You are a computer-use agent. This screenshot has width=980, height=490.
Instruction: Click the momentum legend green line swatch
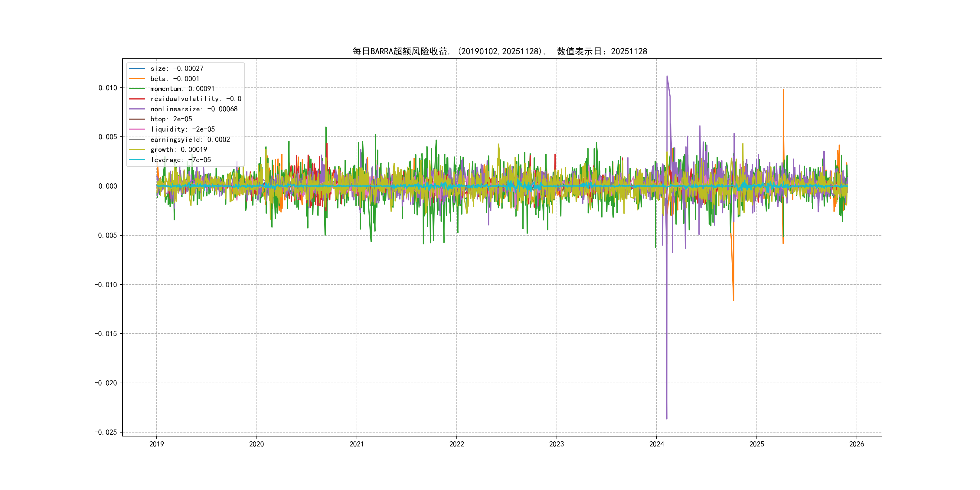pyautogui.click(x=137, y=89)
